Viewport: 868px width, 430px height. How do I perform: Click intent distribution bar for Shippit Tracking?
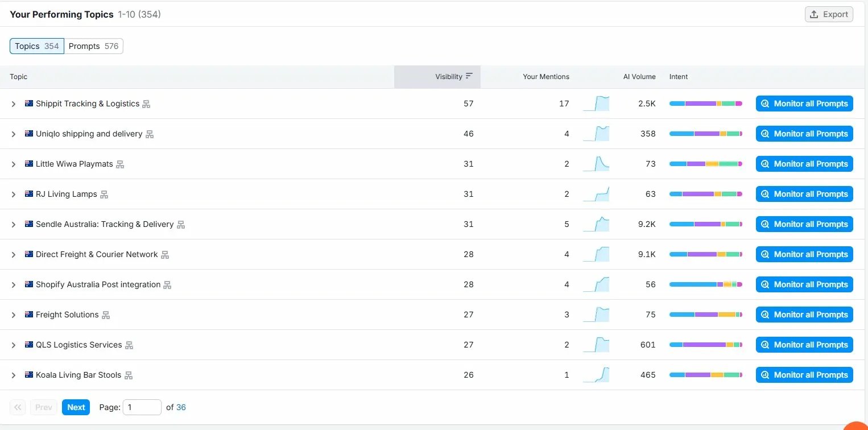coord(706,104)
